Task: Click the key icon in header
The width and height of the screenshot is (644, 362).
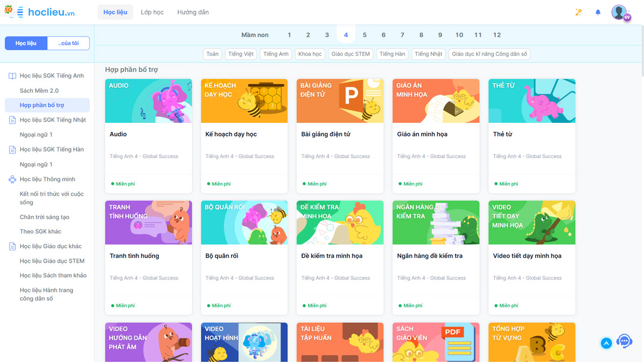Action: (579, 12)
